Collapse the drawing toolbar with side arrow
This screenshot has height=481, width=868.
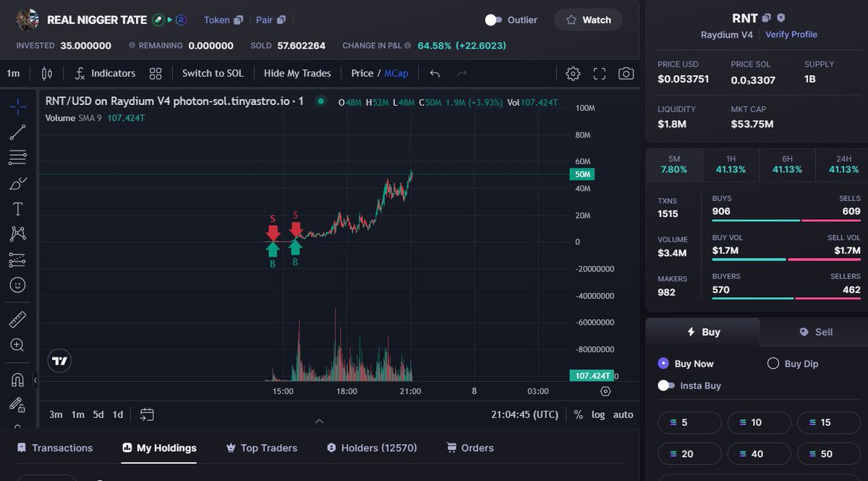(x=35, y=380)
